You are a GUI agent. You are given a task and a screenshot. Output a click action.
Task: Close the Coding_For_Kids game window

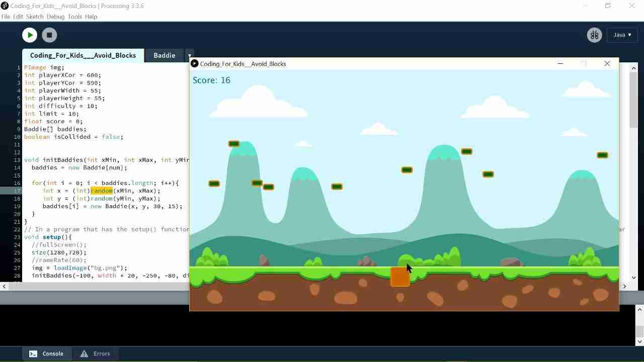(607, 64)
